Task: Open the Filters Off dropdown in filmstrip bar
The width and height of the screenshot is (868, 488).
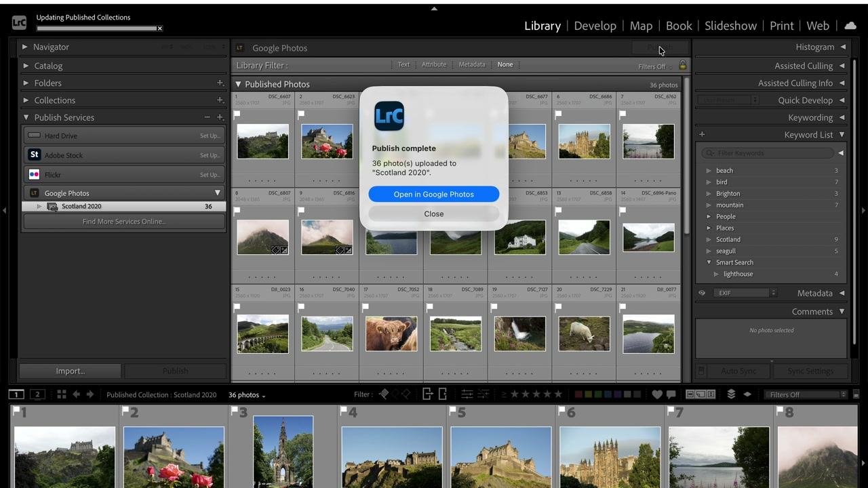Action: (x=806, y=394)
